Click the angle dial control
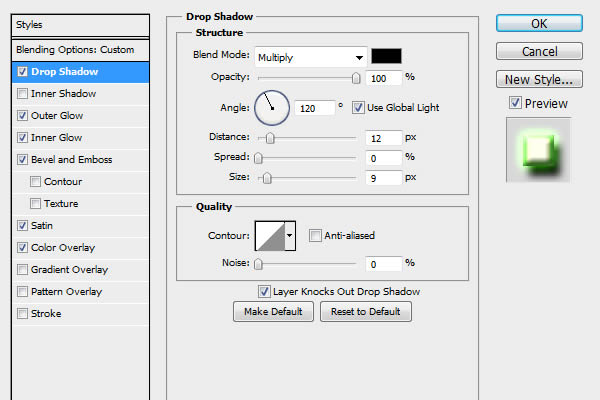The height and width of the screenshot is (400, 600). click(271, 107)
